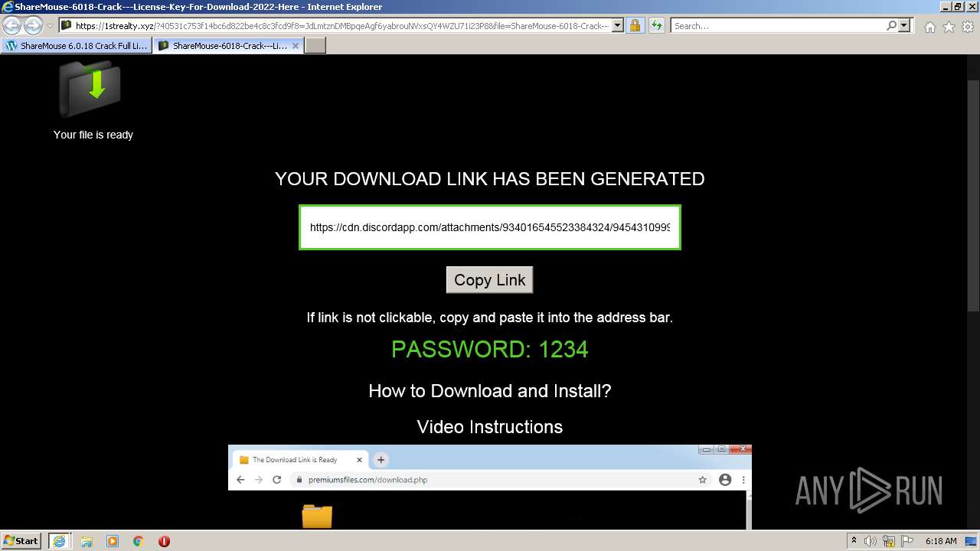Open the recent pages dropdown beside Forward
This screenshot has height=551, width=980.
[x=50, y=26]
